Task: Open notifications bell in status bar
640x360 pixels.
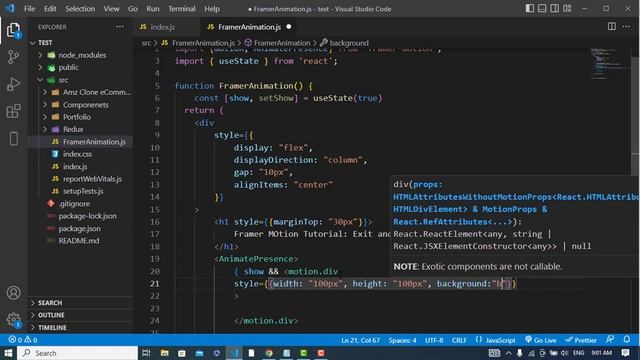Action: [627, 339]
